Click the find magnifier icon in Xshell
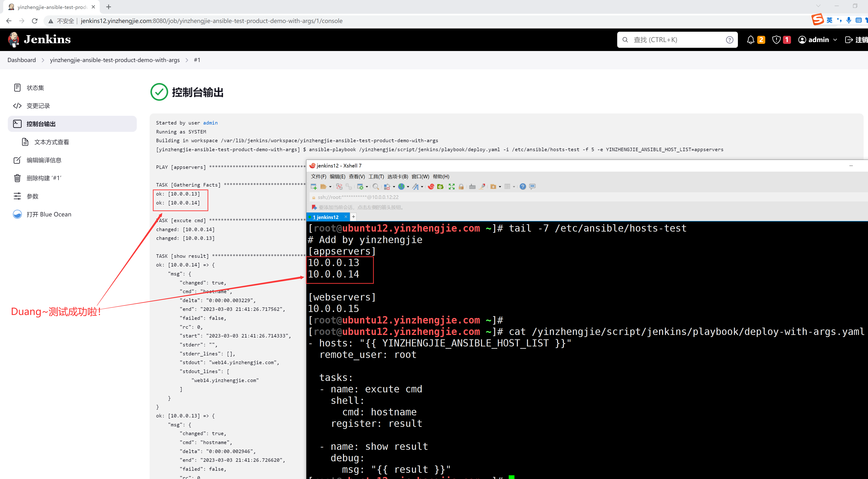The height and width of the screenshot is (479, 868). pyautogui.click(x=376, y=187)
